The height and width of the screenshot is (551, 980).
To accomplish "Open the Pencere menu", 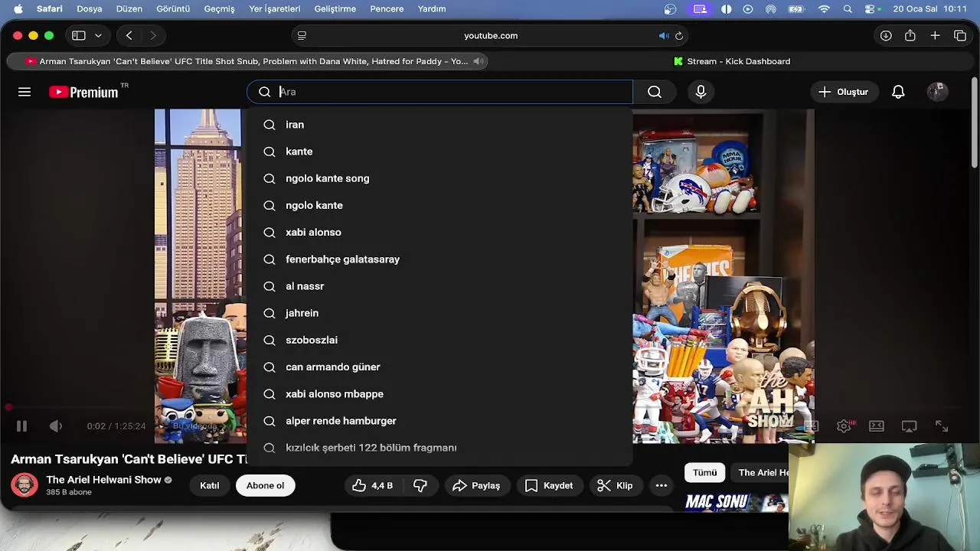I will coord(387,8).
